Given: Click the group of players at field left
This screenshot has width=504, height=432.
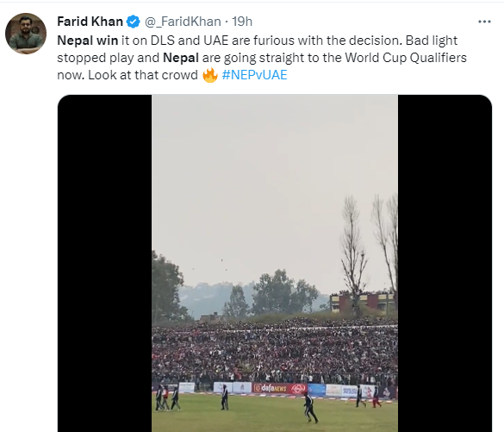Looking at the screenshot, I should pos(167,398).
